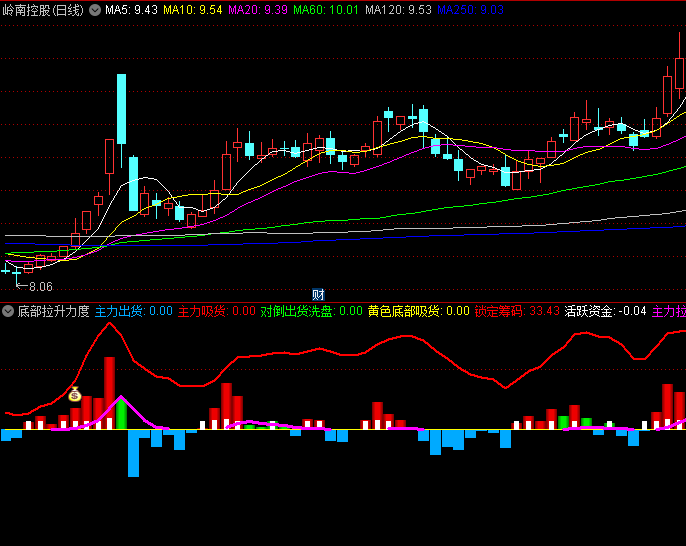Open the main chart indicator dropdown arrow
Image resolution: width=686 pixels, height=546 pixels.
95,10
